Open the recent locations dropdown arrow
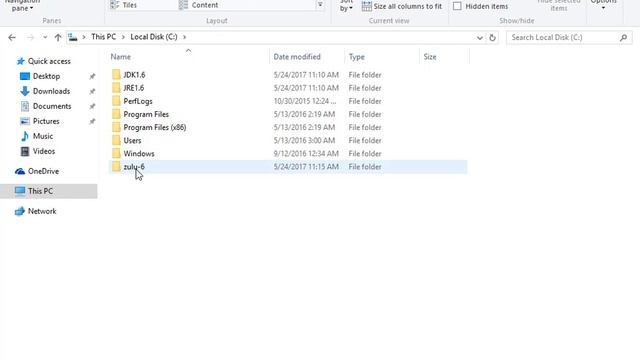Image resolution: width=640 pixels, height=360 pixels. (45, 38)
